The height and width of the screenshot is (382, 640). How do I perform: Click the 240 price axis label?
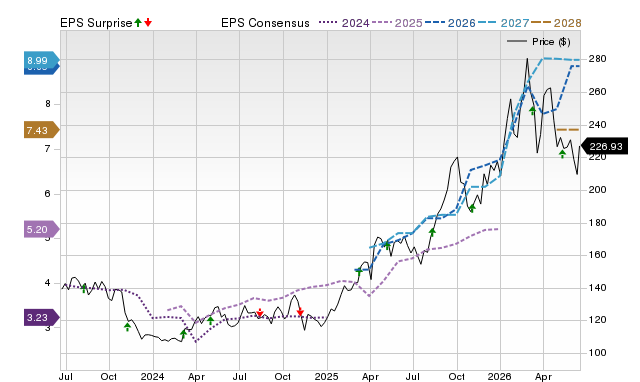(597, 125)
